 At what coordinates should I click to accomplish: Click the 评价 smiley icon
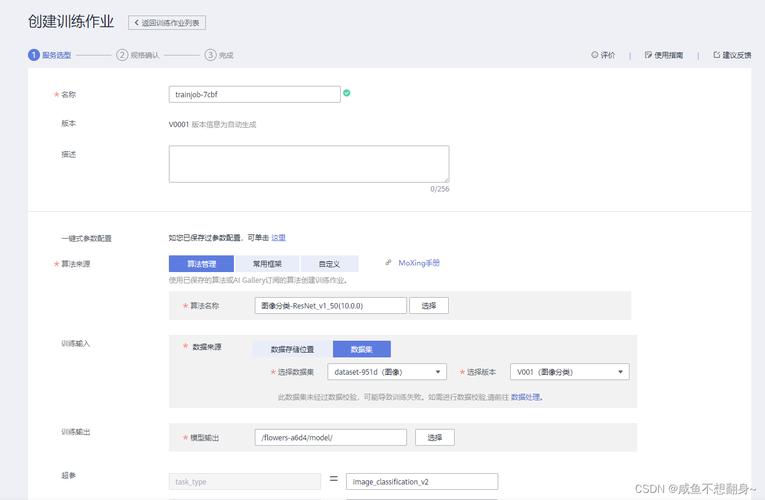click(x=594, y=56)
